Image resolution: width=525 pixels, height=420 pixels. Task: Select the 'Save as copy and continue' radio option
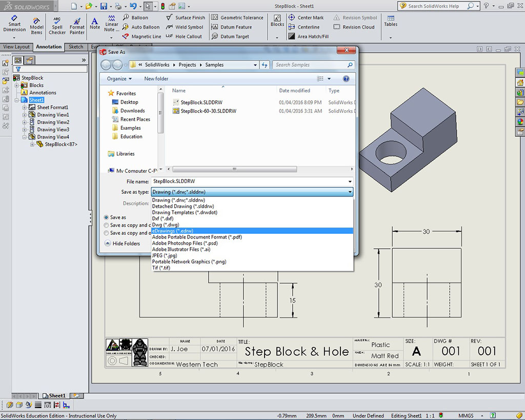tap(106, 225)
